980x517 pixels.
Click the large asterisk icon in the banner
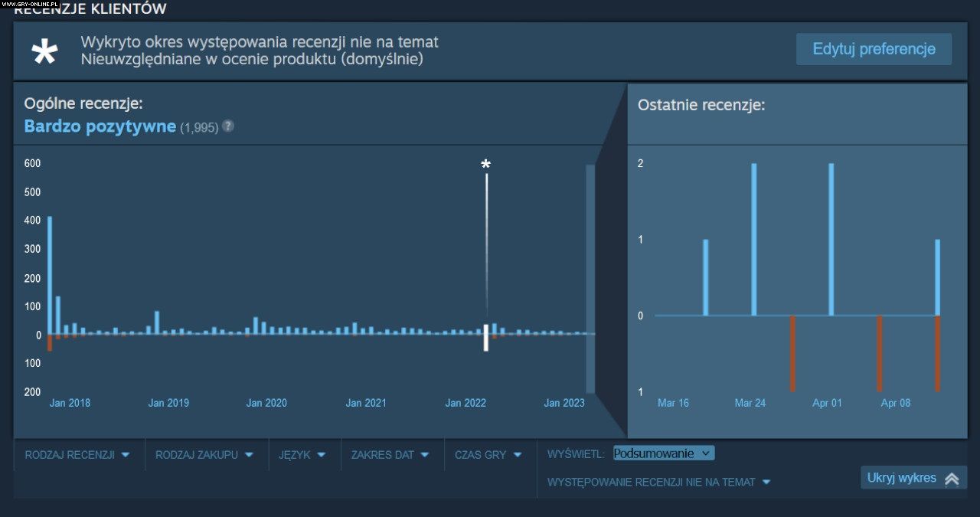tap(44, 51)
